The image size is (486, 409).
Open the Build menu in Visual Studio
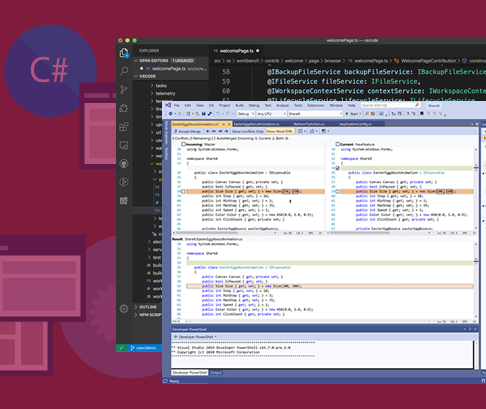[x=239, y=105]
